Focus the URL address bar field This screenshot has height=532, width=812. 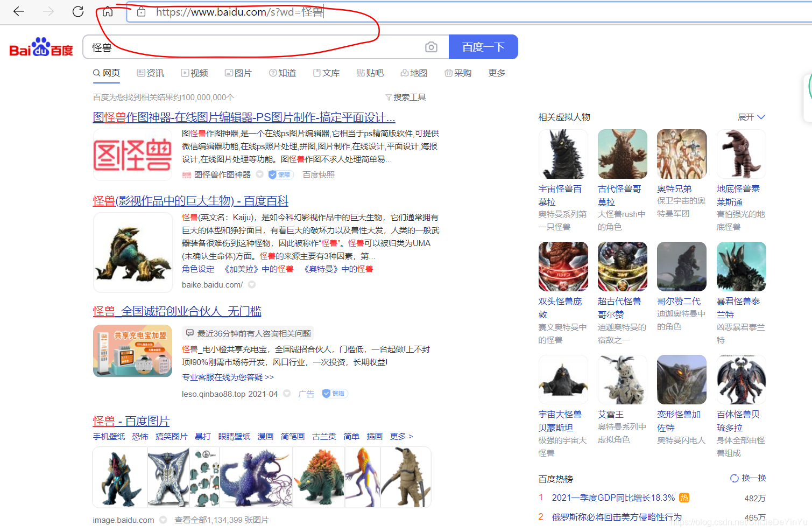tap(468, 12)
